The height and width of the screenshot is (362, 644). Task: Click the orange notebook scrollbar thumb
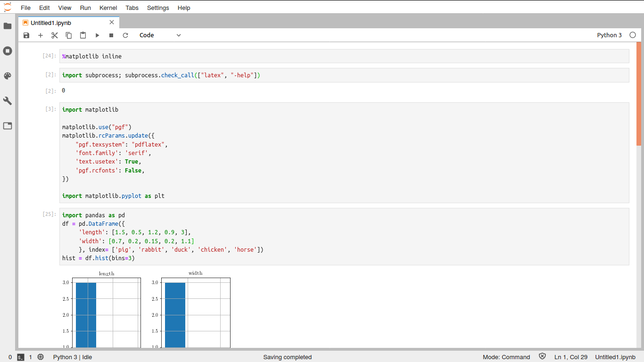639,94
